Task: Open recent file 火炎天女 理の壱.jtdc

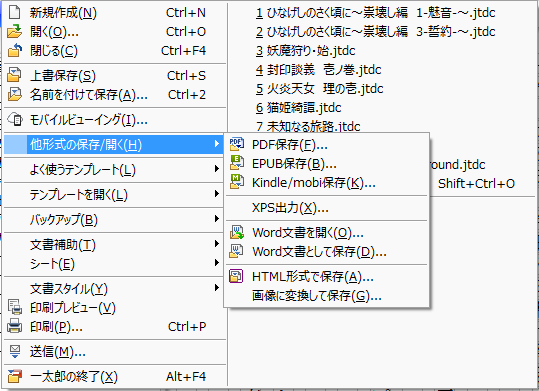Action: (319, 88)
